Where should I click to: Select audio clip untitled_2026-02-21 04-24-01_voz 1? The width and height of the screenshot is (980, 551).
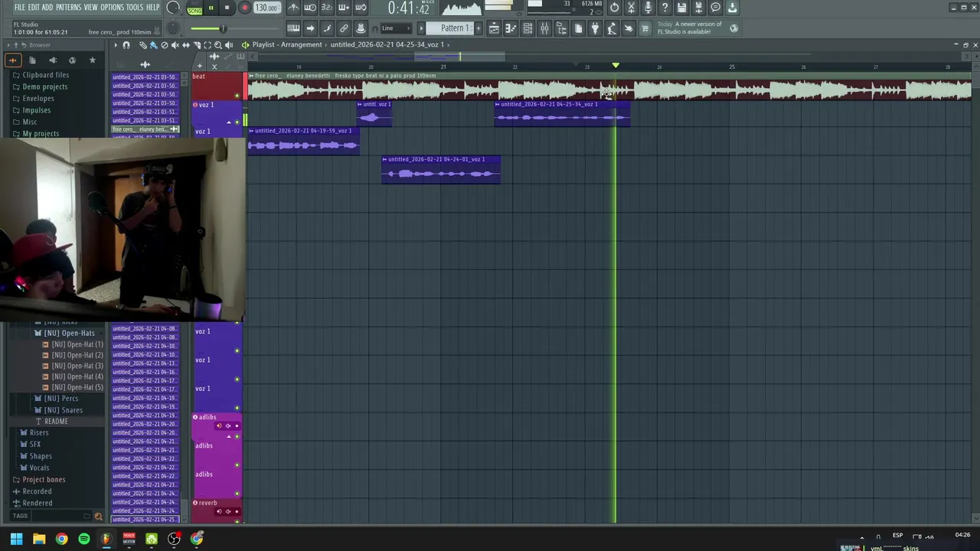(x=441, y=169)
